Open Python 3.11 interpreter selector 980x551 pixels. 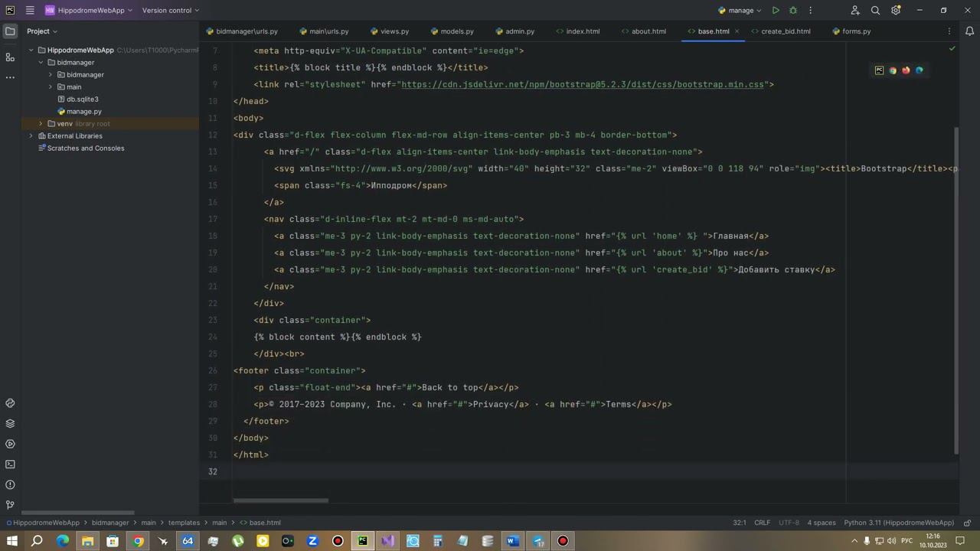click(899, 523)
